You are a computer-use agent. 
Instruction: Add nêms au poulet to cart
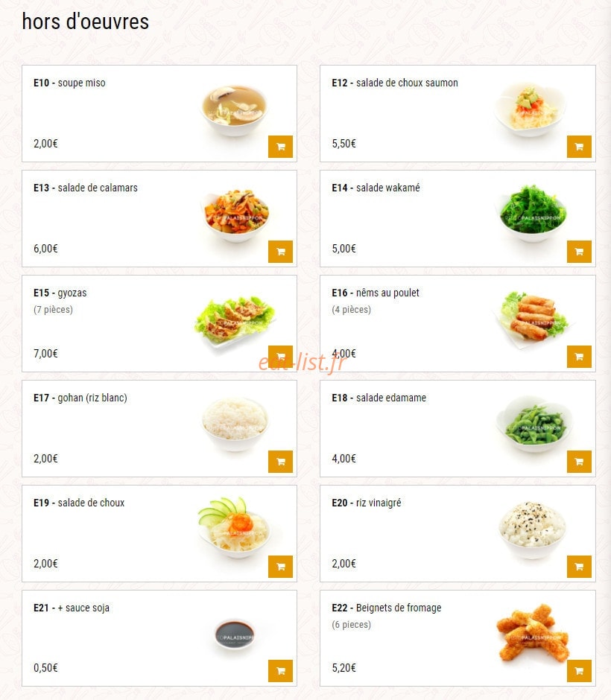[x=579, y=357]
